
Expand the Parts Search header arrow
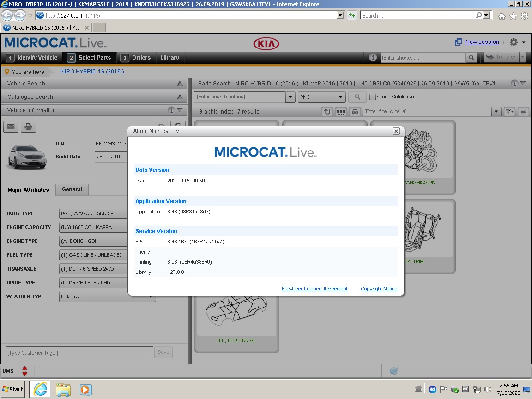(523, 83)
